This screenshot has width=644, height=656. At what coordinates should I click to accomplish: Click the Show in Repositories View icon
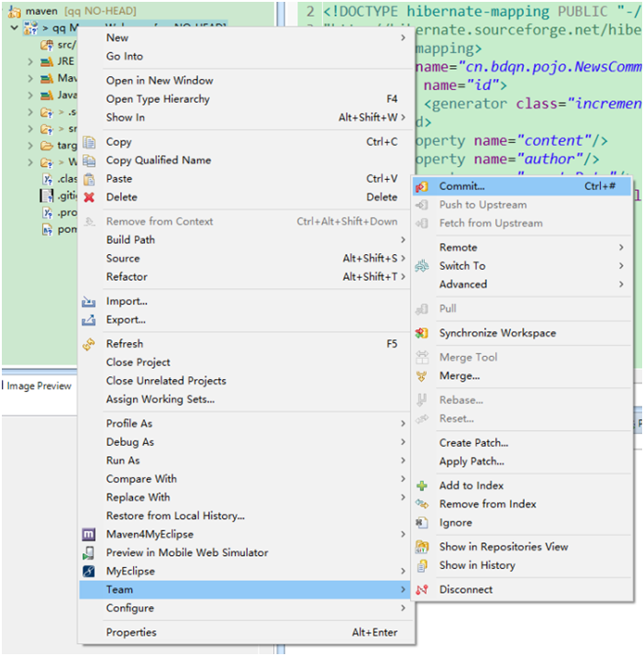coord(422,547)
